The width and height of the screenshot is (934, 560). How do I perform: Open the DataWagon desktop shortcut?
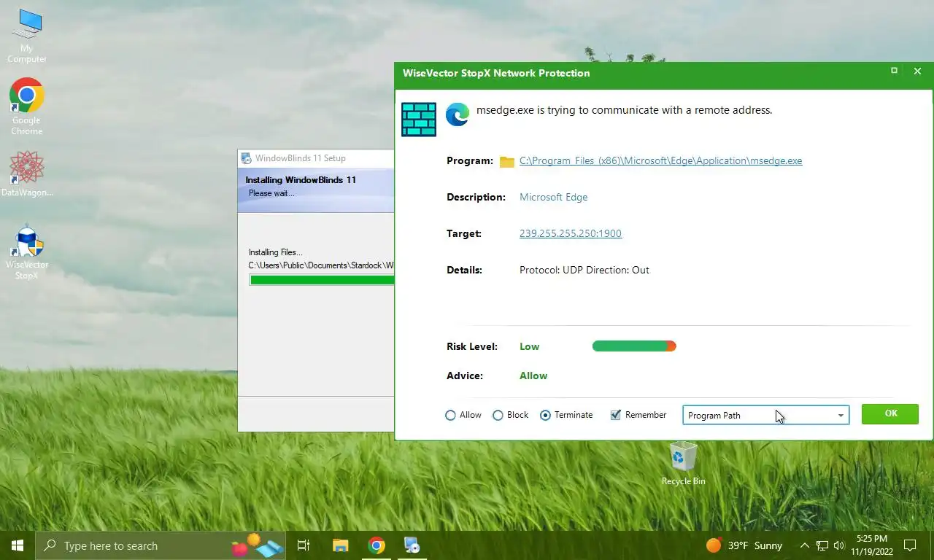[27, 174]
